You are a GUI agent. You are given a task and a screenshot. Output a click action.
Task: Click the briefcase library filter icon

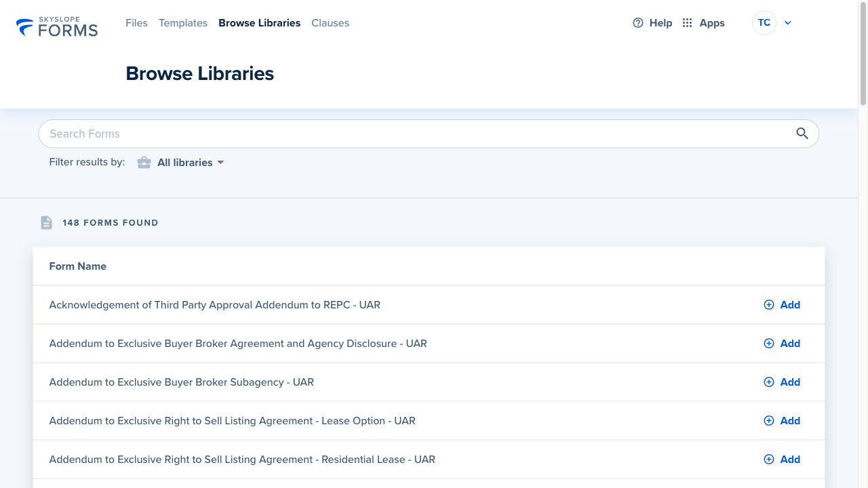pyautogui.click(x=144, y=163)
